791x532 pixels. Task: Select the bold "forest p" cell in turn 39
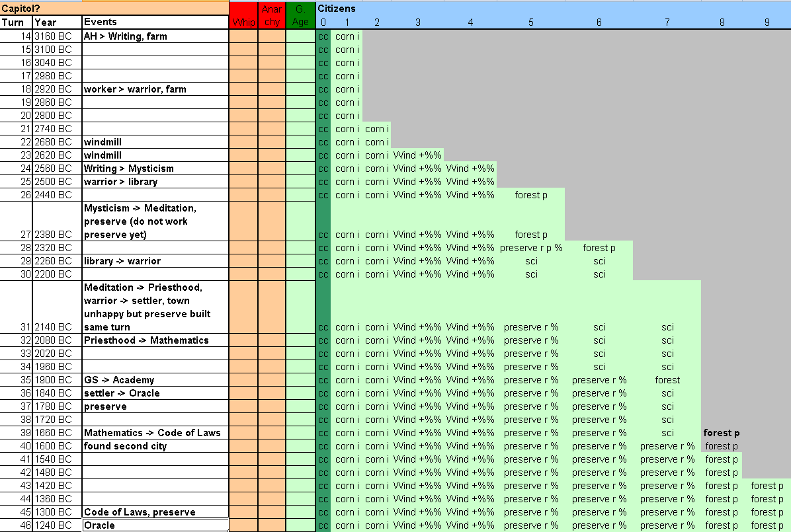tap(721, 433)
